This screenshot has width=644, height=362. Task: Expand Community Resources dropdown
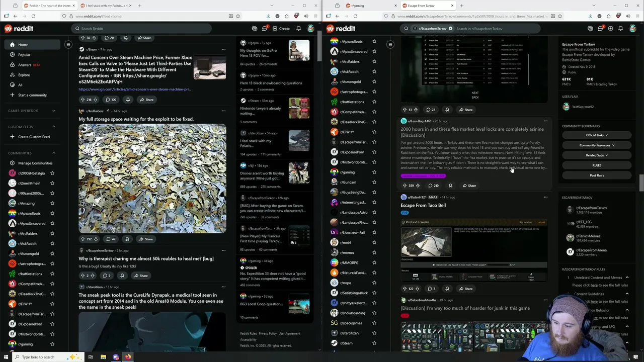(x=597, y=145)
